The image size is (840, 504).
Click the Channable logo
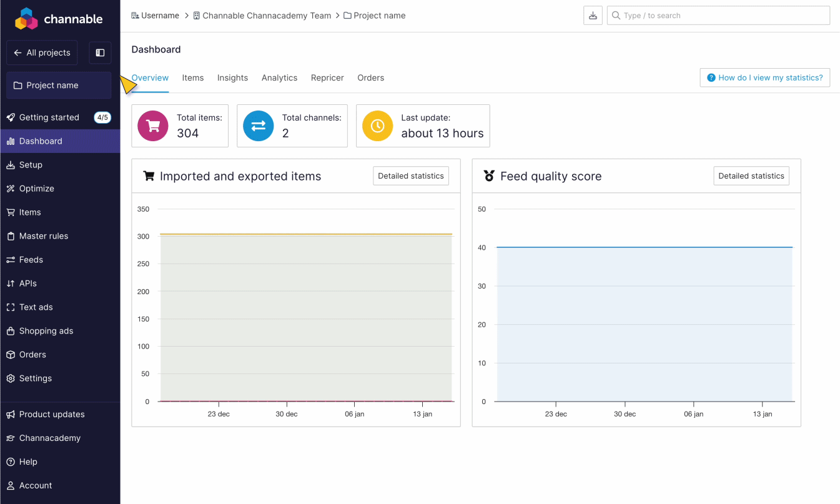(59, 19)
